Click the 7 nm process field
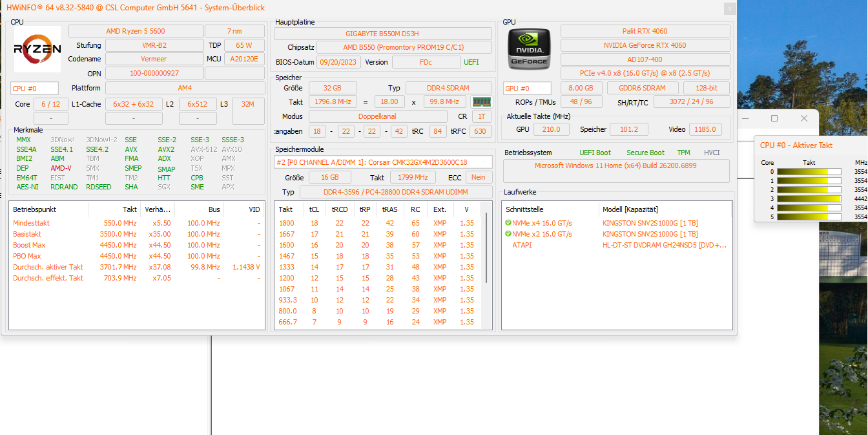 click(x=234, y=31)
